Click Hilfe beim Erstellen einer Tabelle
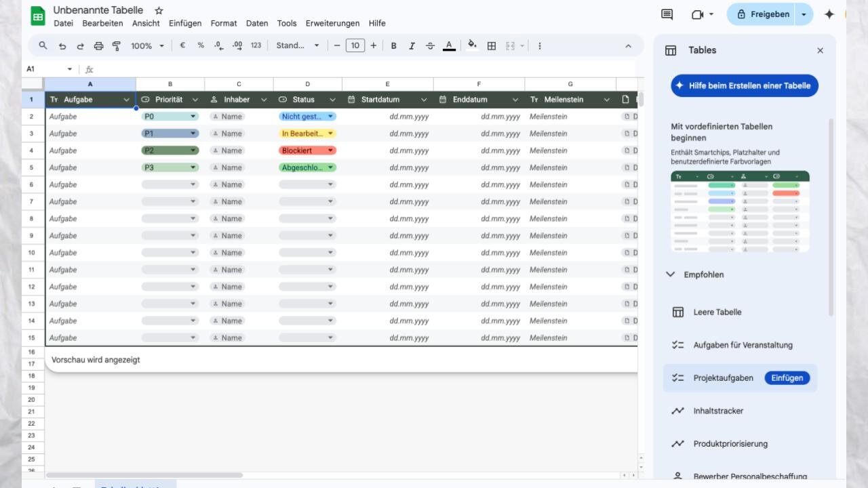868x488 pixels. click(744, 86)
